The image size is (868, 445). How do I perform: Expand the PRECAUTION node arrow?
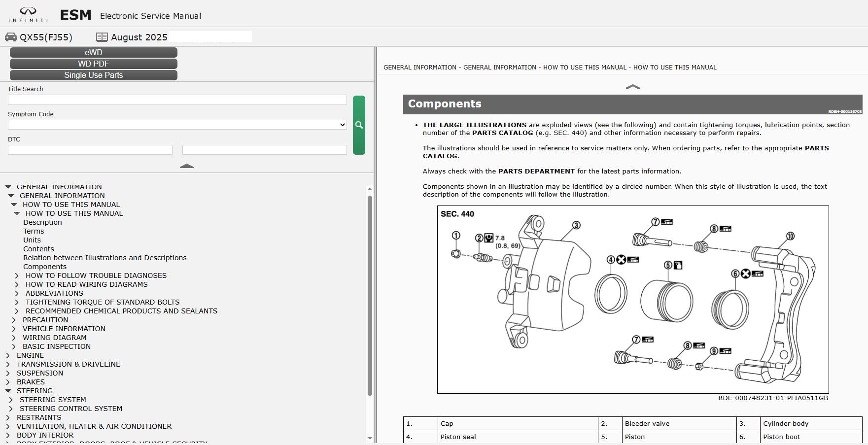click(14, 320)
